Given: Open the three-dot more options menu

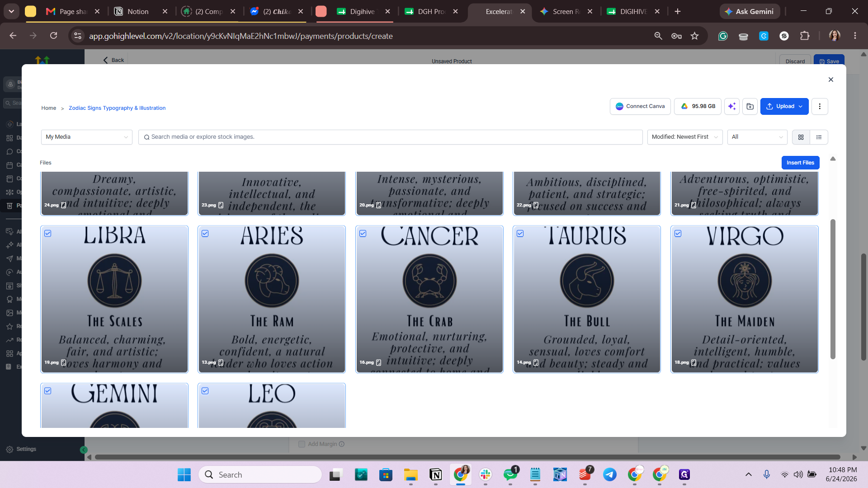Looking at the screenshot, I should [820, 107].
